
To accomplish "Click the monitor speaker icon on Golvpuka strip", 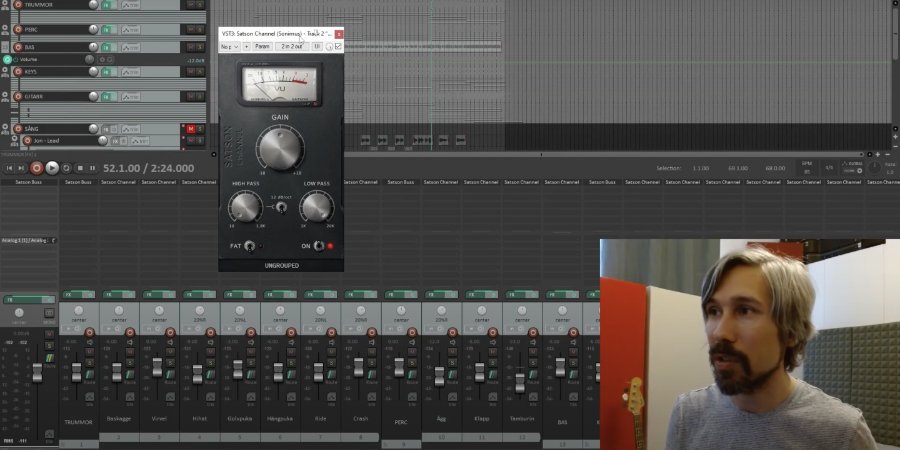I will click(251, 342).
